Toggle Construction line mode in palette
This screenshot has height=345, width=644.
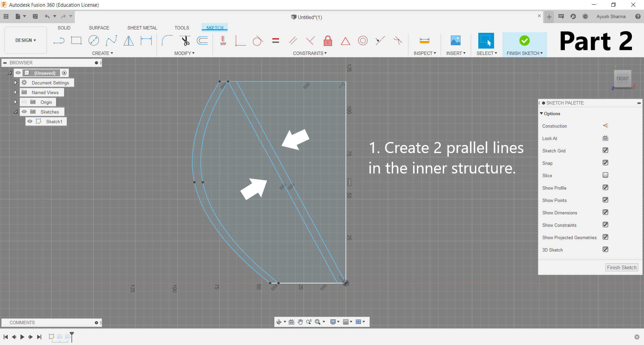click(605, 126)
